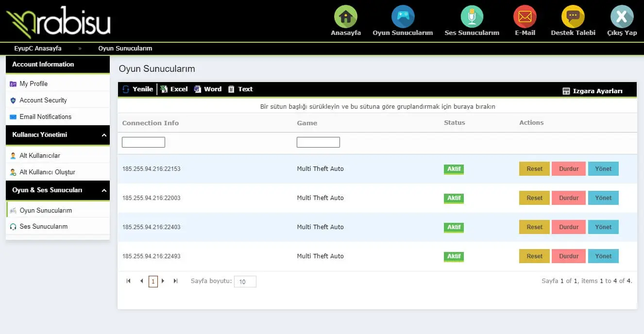Click the Rabisu logo
The height and width of the screenshot is (334, 644).
pos(58,22)
